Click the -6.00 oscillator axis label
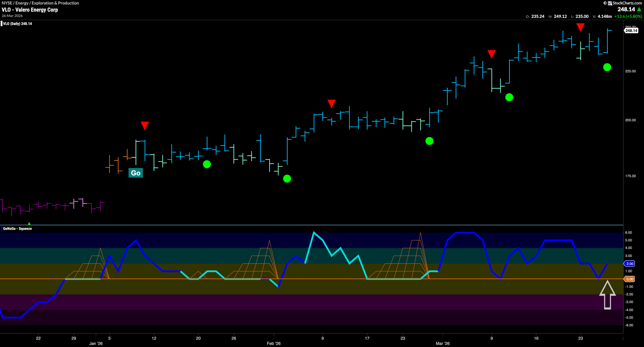This screenshot has height=347, width=644. click(629, 325)
